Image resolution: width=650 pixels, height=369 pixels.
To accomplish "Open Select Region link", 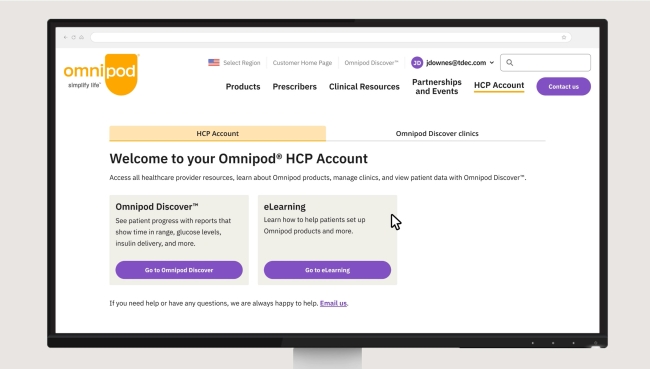I will (x=242, y=63).
